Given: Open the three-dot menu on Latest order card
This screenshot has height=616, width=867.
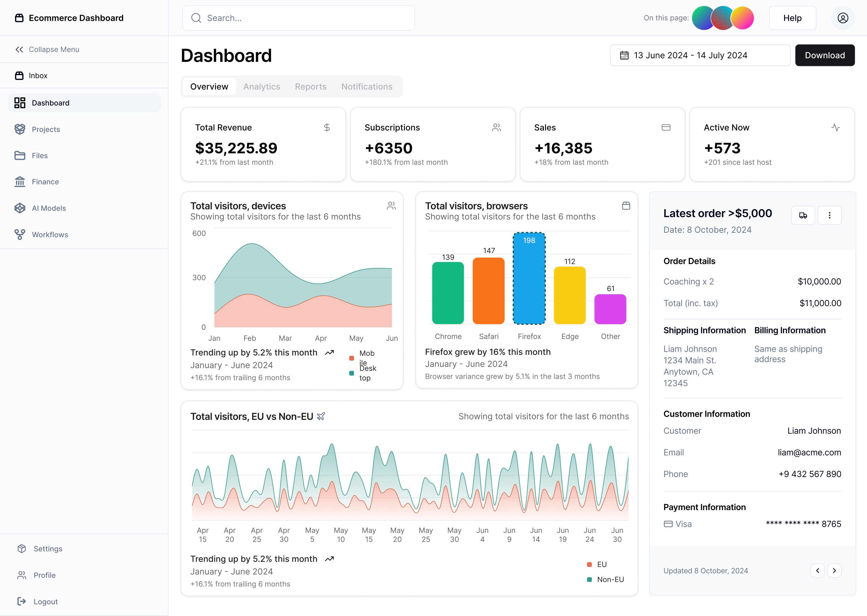Looking at the screenshot, I should (829, 215).
